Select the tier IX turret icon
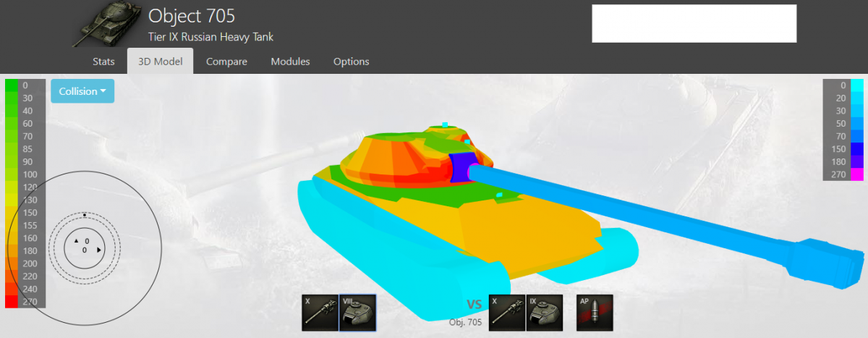The image size is (868, 338). click(x=544, y=313)
